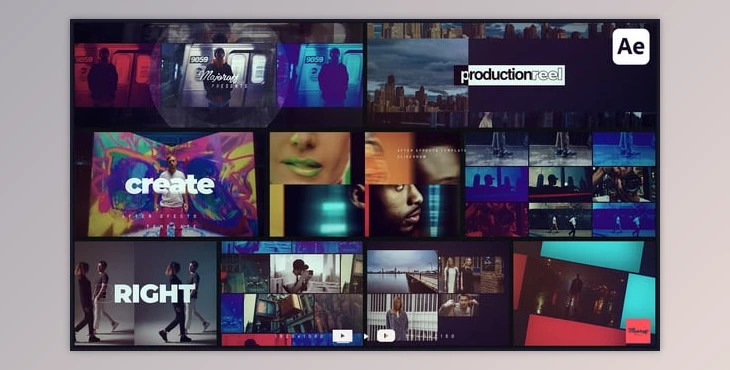Select the "create" graffiti title text
This screenshot has height=370, width=730.
170,185
